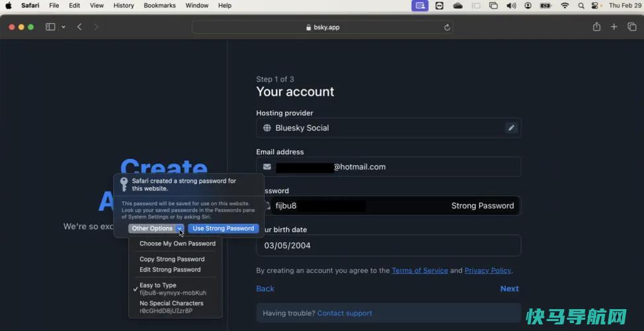Expand the sidebar options chevron

(x=63, y=26)
